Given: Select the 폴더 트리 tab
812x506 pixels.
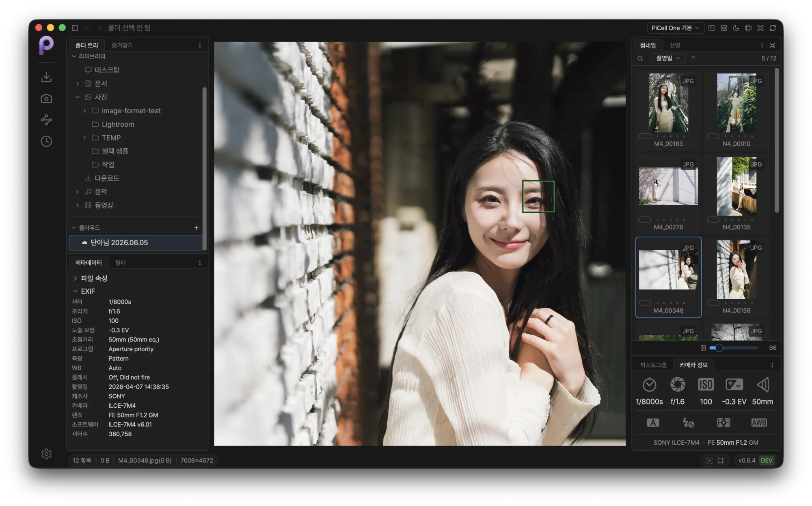Looking at the screenshot, I should tap(86, 45).
